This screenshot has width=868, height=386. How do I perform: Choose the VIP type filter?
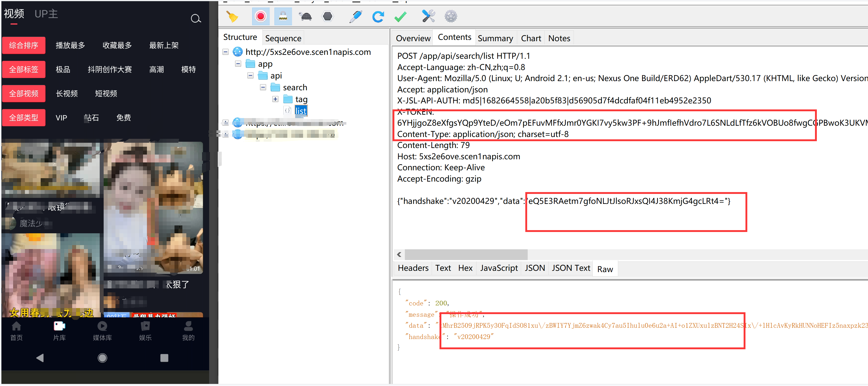click(x=61, y=118)
